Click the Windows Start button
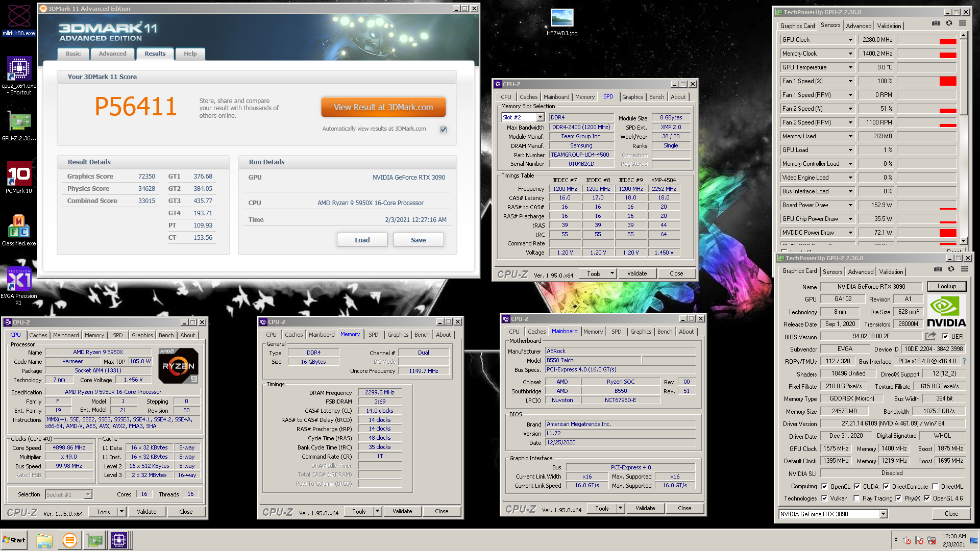The height and width of the screenshot is (551, 980). click(x=14, y=540)
